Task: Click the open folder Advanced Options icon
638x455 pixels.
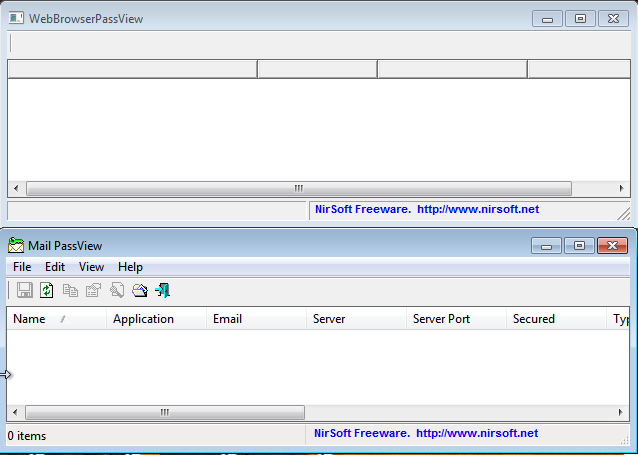Action: tap(140, 290)
